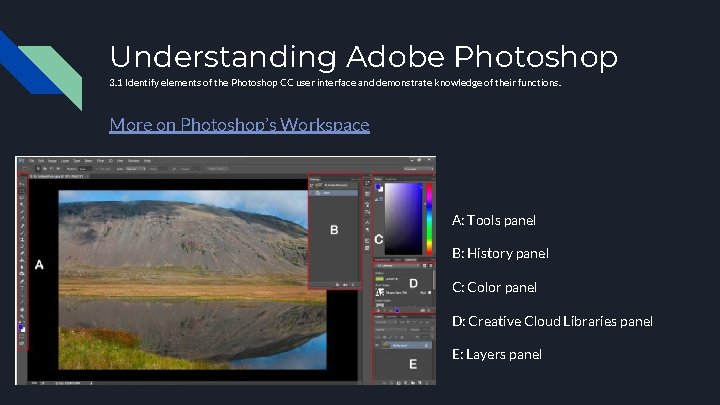The image size is (720, 405).
Task: Click the C: Color panel legend text
Action: (x=494, y=287)
